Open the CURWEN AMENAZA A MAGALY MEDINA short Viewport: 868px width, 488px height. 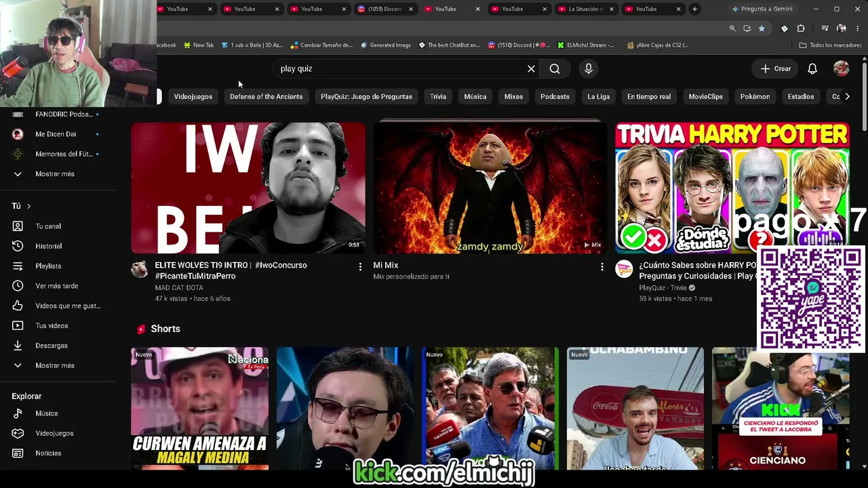click(x=199, y=409)
